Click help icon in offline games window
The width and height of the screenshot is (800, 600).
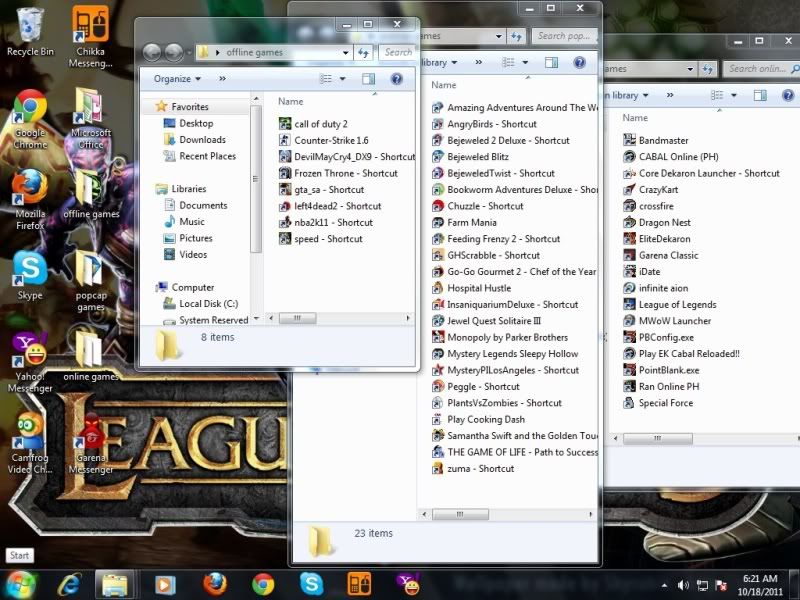[396, 79]
